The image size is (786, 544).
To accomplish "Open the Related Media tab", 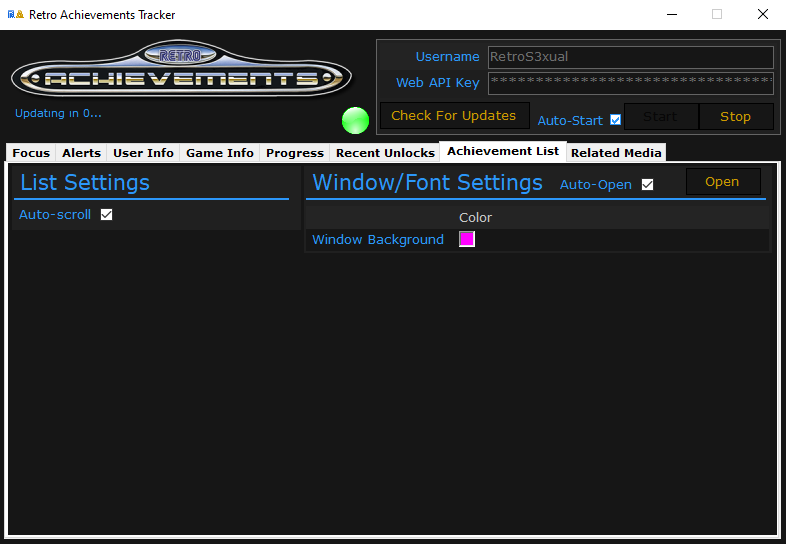I will click(x=616, y=153).
